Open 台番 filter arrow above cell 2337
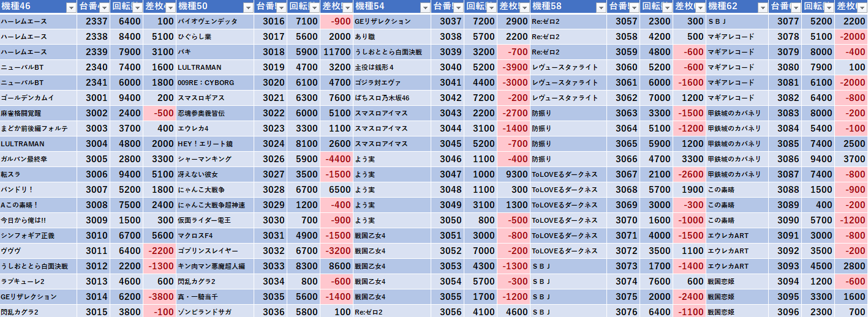The width and height of the screenshot is (868, 317). (x=105, y=7)
